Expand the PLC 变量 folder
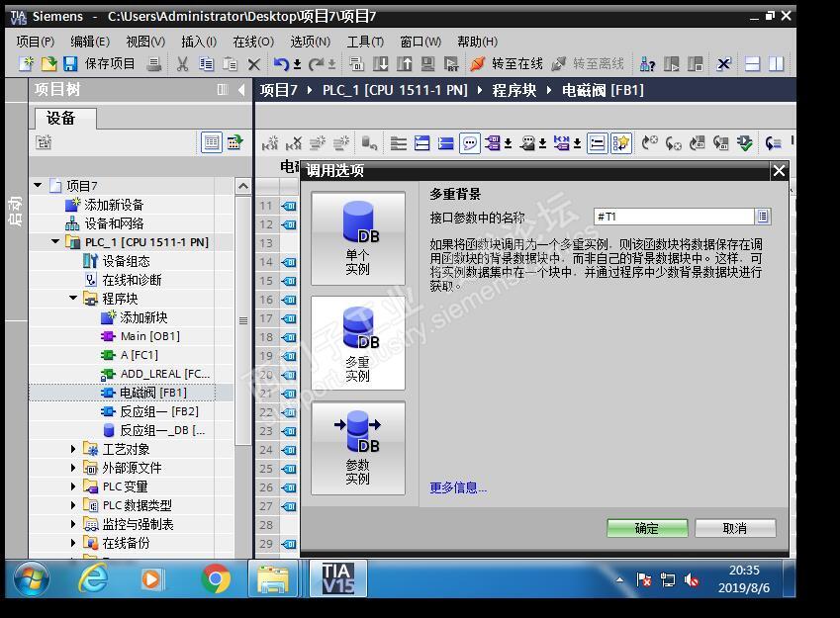This screenshot has width=840, height=618. (73, 486)
